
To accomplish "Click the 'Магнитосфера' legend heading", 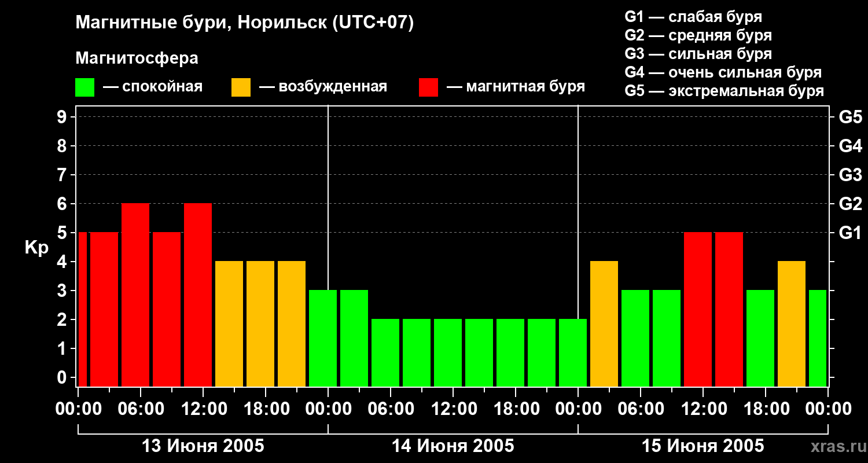I will click(137, 58).
